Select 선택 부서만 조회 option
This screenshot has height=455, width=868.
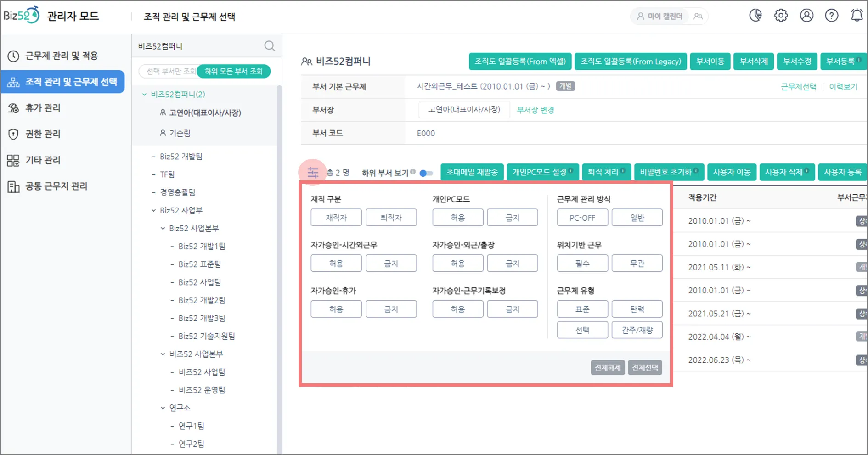170,72
